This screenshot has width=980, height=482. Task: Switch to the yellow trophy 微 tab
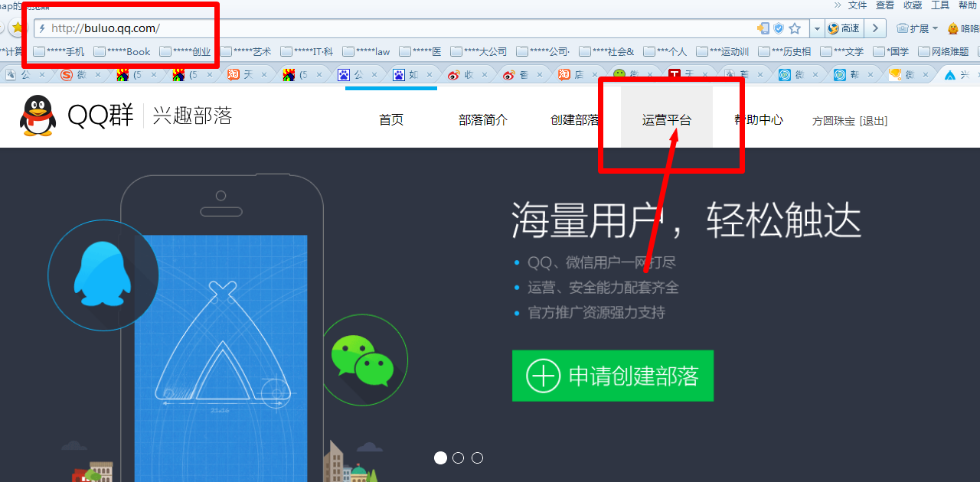tap(909, 74)
